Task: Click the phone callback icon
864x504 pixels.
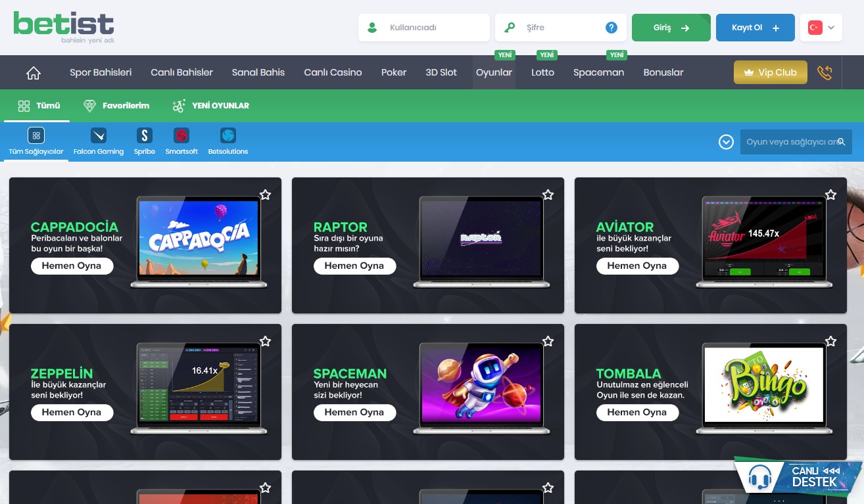Action: pyautogui.click(x=825, y=73)
